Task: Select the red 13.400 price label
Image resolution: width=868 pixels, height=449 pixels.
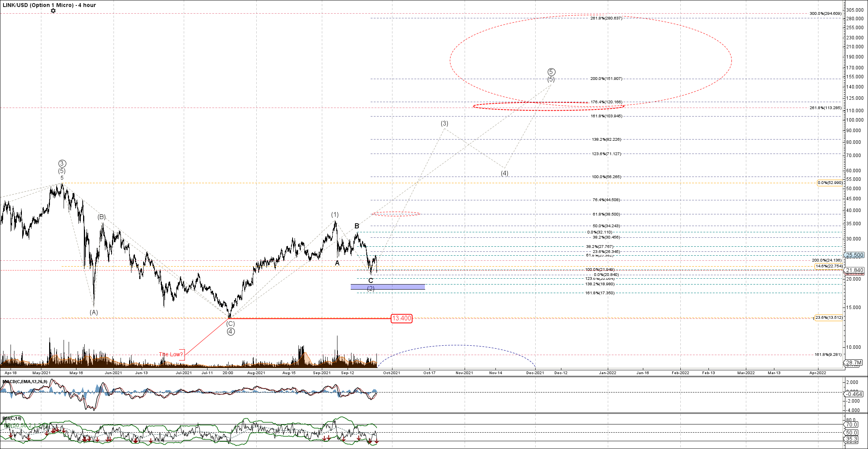Action: click(x=401, y=318)
